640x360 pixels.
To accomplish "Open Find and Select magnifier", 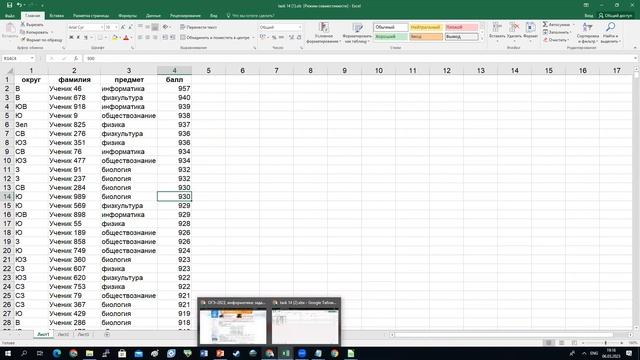I will click(x=610, y=33).
